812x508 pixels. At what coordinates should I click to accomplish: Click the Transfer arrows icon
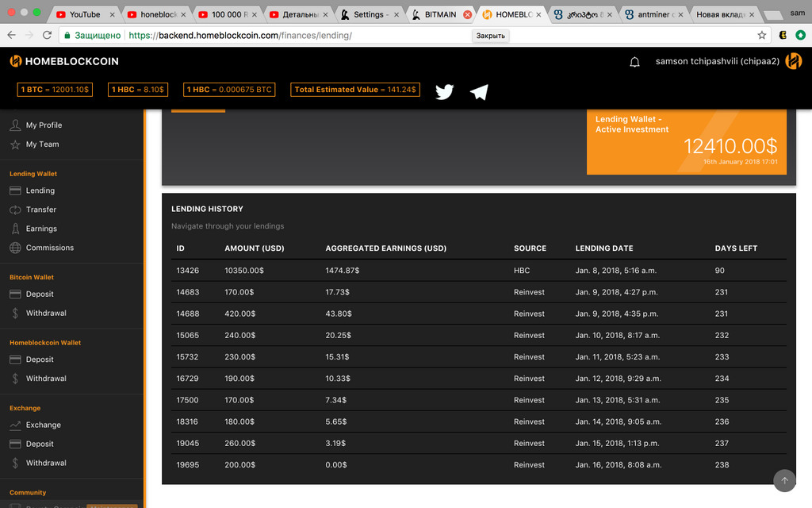16,210
